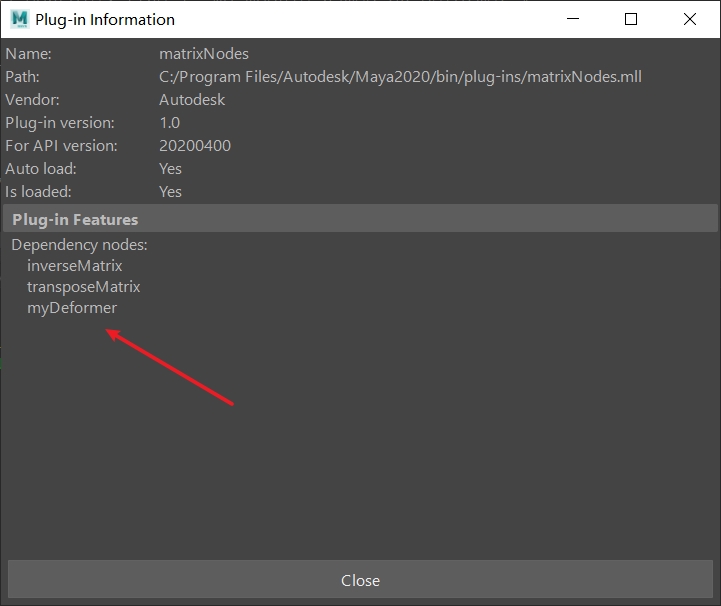Click the Is loaded Yes value

170,191
